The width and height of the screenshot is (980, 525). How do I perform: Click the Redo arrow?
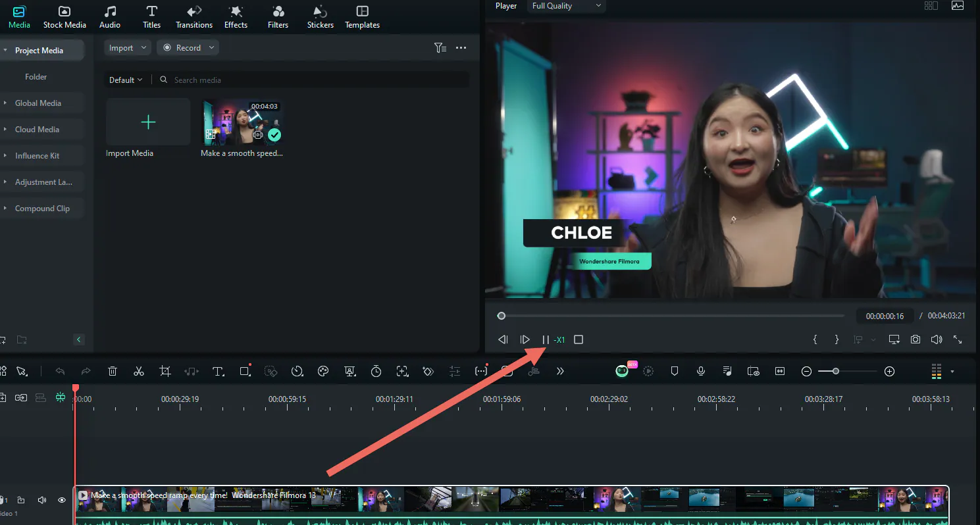[x=86, y=372]
